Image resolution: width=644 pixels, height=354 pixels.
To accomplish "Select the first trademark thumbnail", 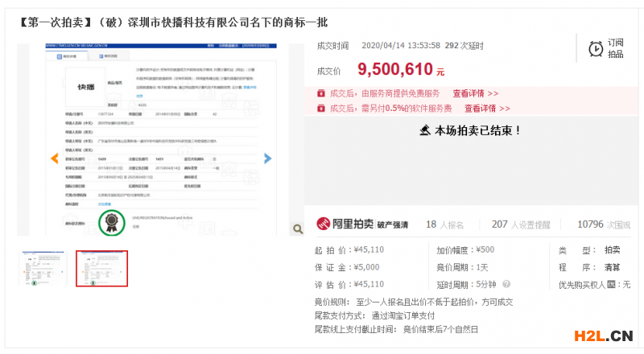I will click(43, 268).
